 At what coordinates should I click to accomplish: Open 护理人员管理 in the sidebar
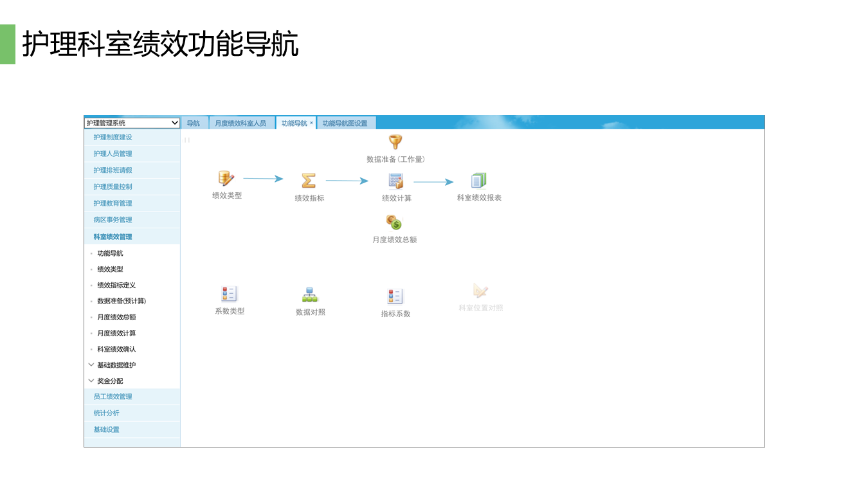point(132,154)
